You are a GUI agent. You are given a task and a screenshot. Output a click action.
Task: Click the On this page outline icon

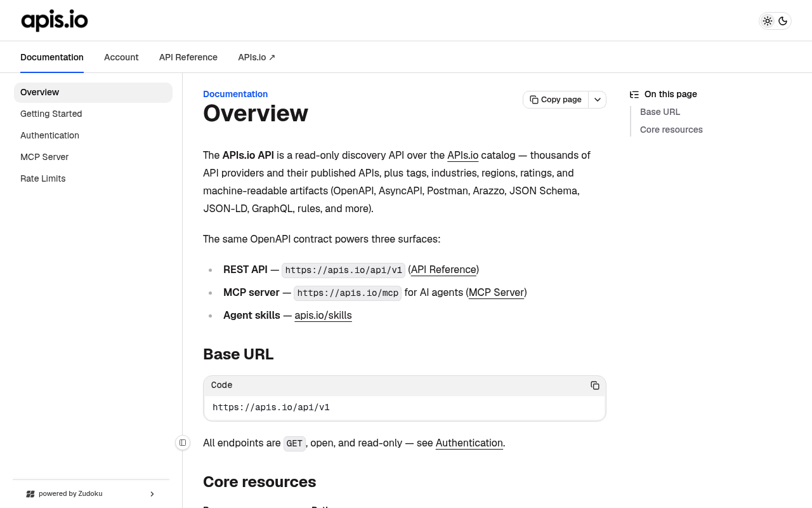[634, 94]
